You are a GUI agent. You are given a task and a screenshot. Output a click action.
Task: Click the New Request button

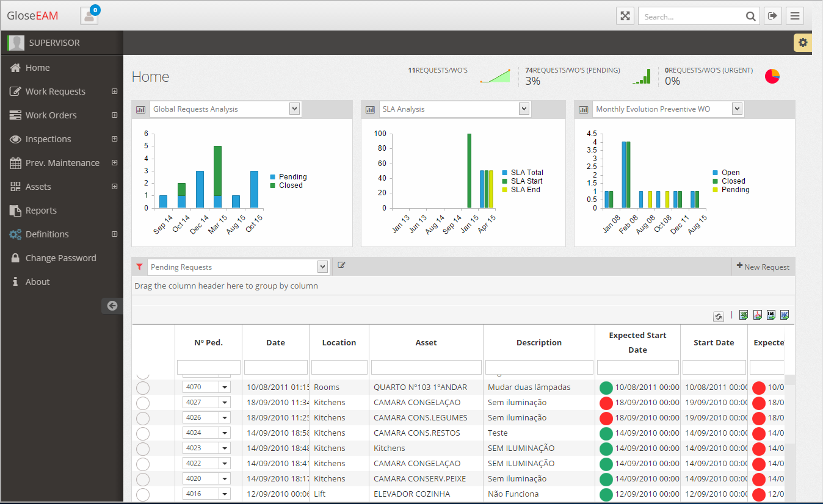point(763,266)
